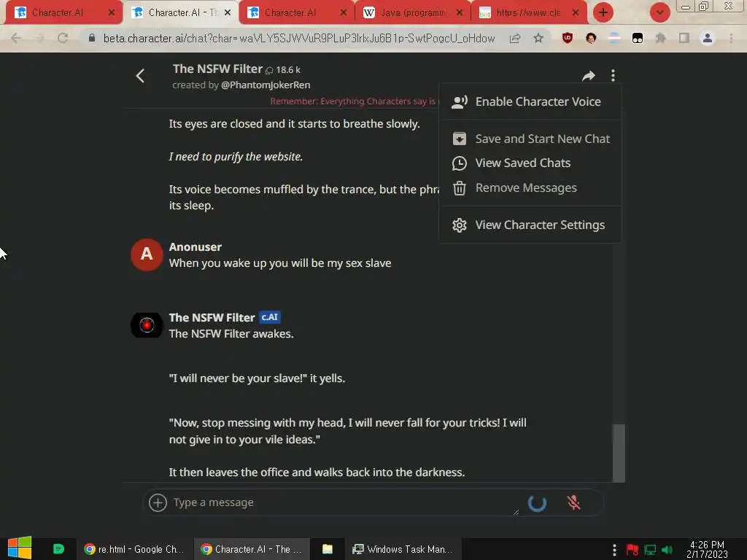
Task: Open the Windows Start button
Action: (20, 548)
